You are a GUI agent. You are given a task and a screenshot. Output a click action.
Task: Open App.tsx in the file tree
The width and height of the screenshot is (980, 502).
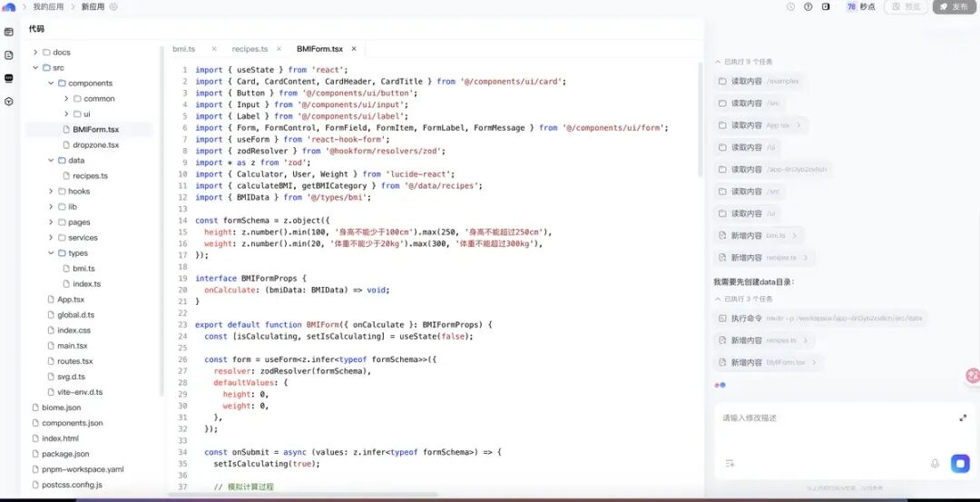tap(65, 300)
